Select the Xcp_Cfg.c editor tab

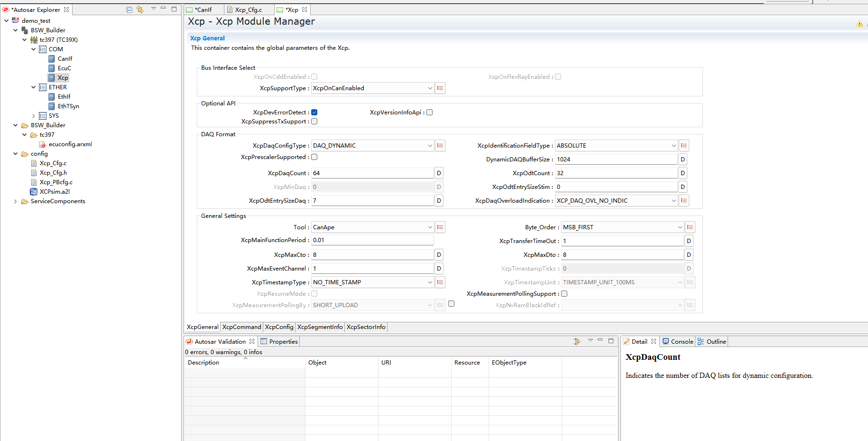(x=248, y=10)
